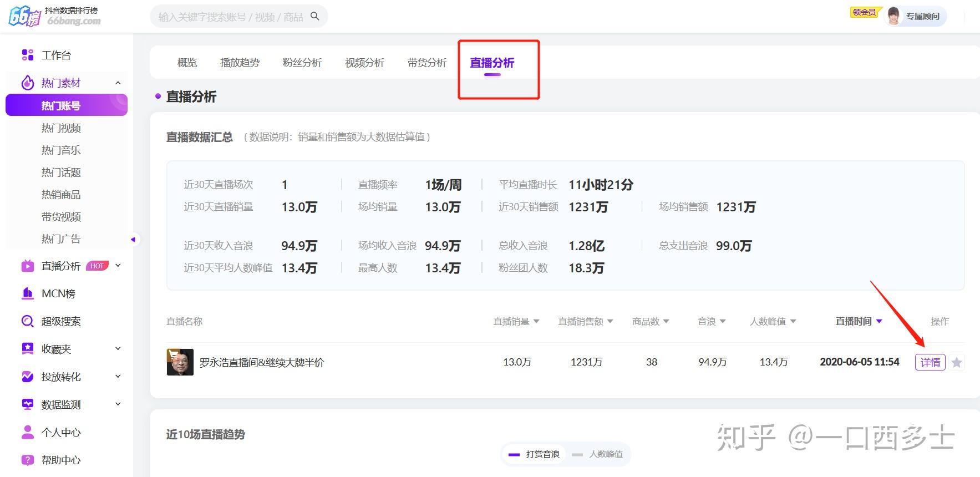The width and height of the screenshot is (980, 477).
Task: Click the MCN榜 chart icon
Action: pos(28,293)
